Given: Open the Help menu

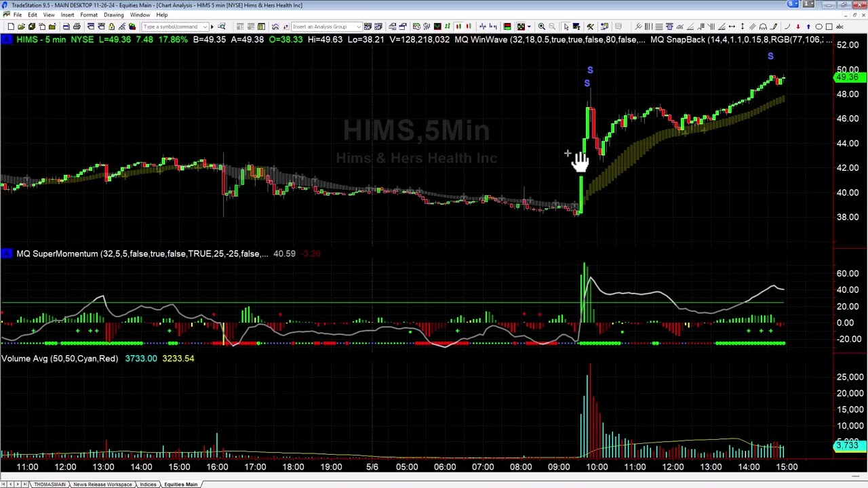Looking at the screenshot, I should [x=162, y=15].
